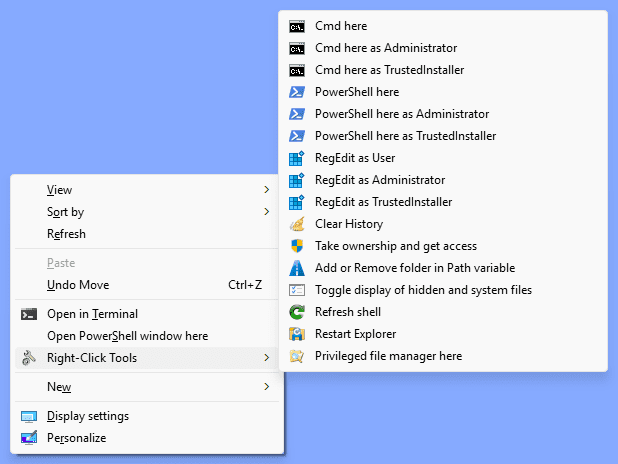Click the Cmd here command prompt icon
This screenshot has width=618, height=464.
(296, 26)
